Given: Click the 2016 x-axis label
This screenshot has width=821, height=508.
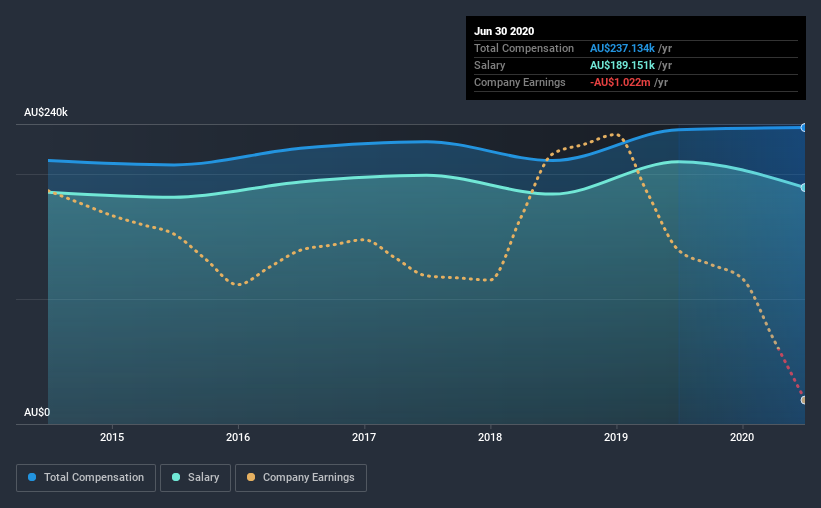Looking at the screenshot, I should [x=238, y=437].
